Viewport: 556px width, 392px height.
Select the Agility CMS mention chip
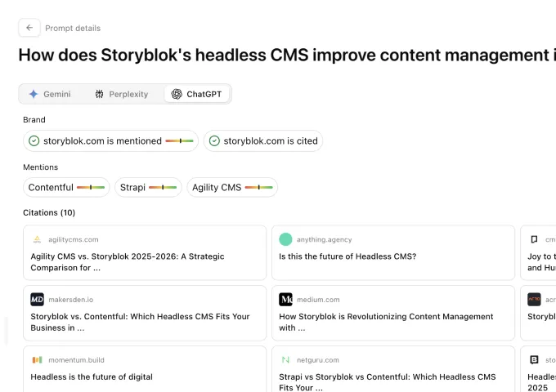[232, 187]
